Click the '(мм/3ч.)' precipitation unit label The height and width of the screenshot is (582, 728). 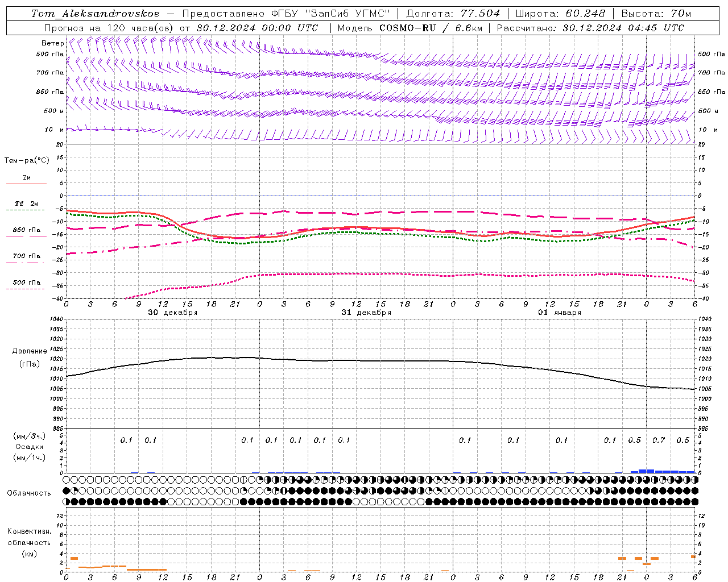29,436
